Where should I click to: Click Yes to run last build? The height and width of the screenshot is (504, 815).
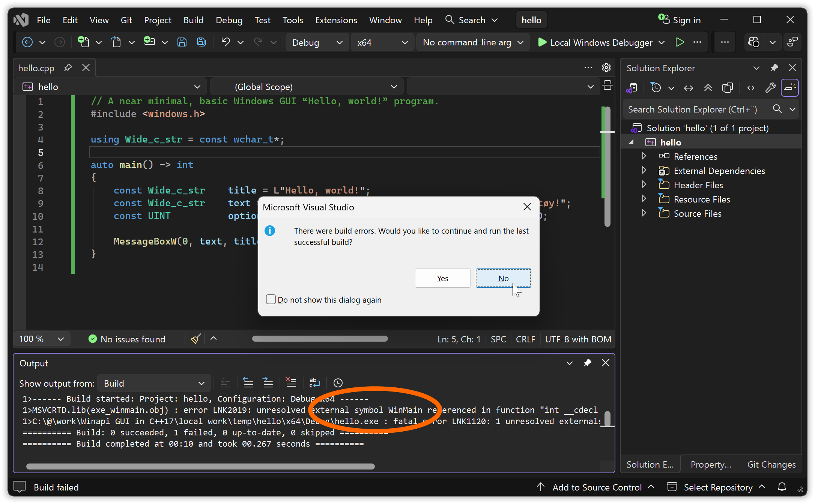coord(442,278)
